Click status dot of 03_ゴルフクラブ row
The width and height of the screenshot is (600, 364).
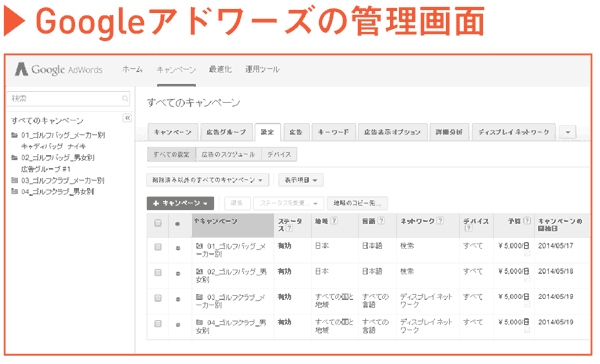[178, 299]
